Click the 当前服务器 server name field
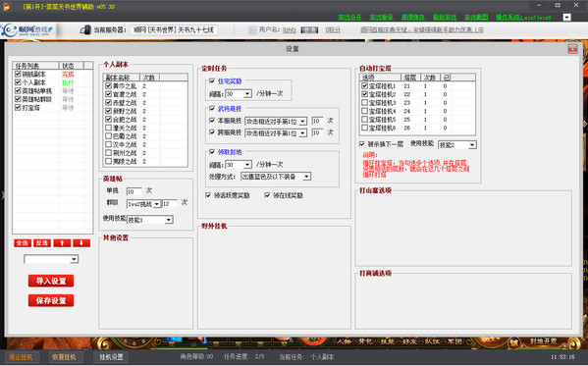 point(174,30)
